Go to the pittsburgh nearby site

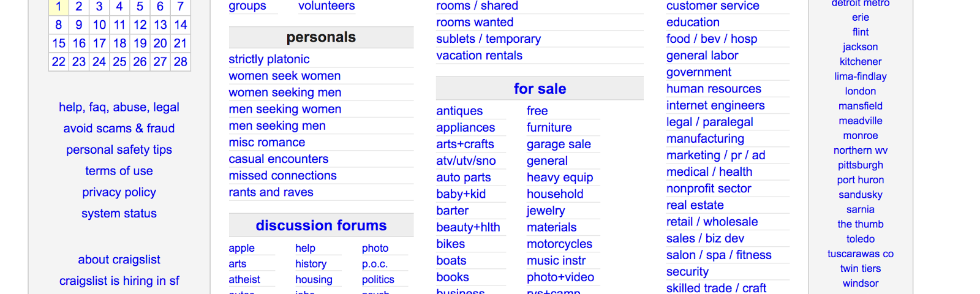click(x=861, y=165)
